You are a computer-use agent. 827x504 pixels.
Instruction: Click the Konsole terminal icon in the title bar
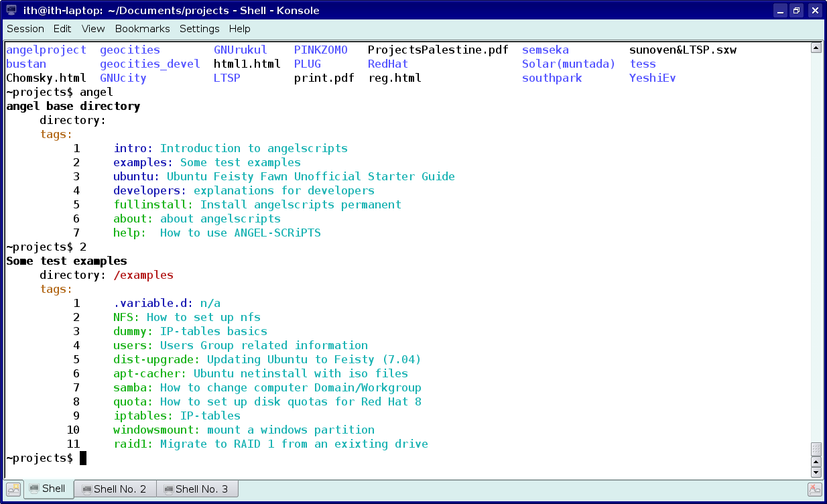pos(11,10)
